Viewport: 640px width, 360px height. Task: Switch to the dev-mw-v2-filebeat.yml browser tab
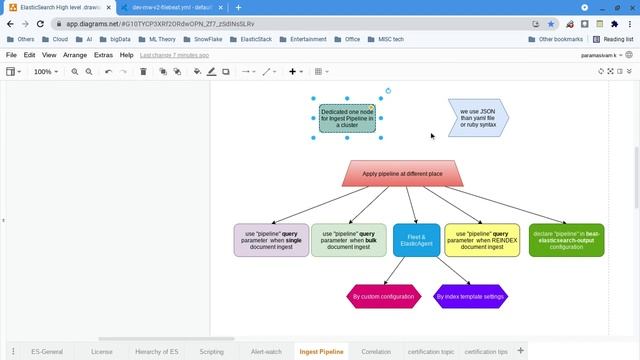point(173,7)
